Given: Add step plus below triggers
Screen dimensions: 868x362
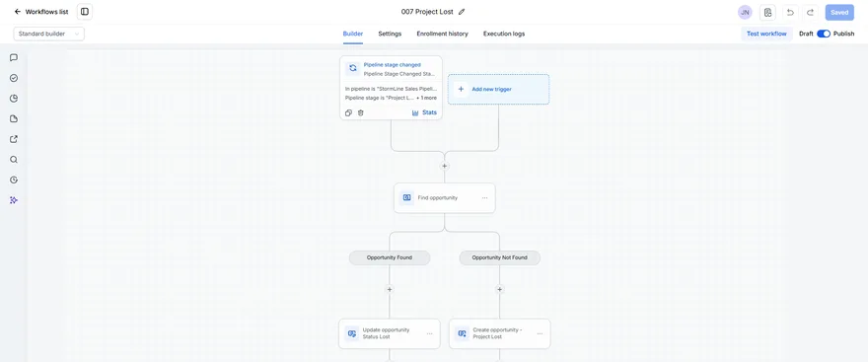Looking at the screenshot, I should (x=444, y=166).
